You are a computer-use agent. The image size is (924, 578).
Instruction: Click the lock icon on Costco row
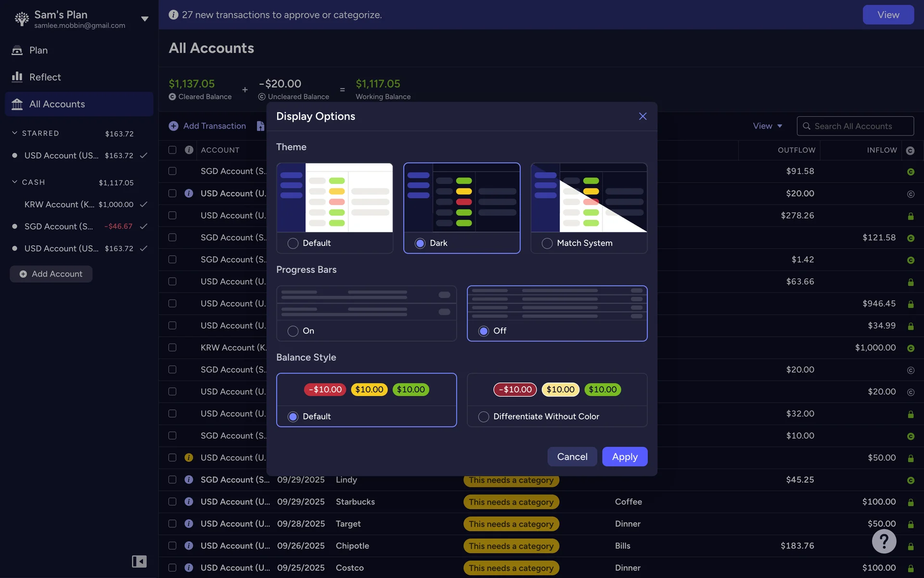click(x=911, y=568)
